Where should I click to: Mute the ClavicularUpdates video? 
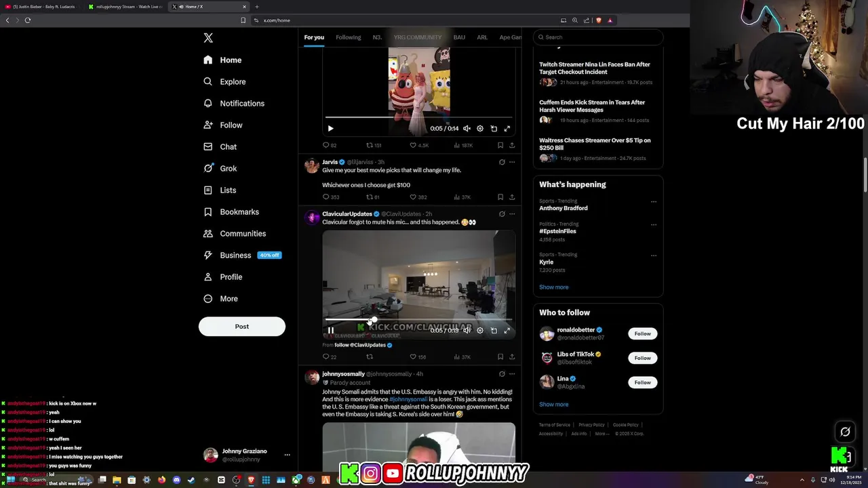point(467,331)
